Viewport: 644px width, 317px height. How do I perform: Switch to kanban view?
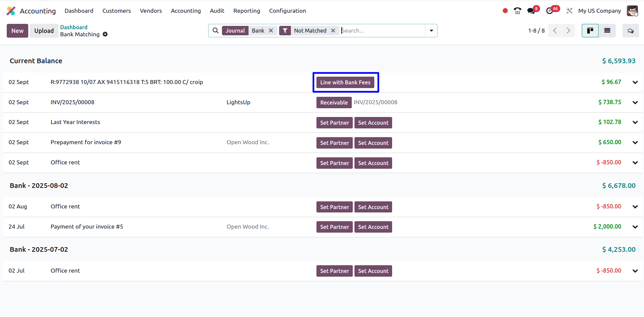(590, 31)
